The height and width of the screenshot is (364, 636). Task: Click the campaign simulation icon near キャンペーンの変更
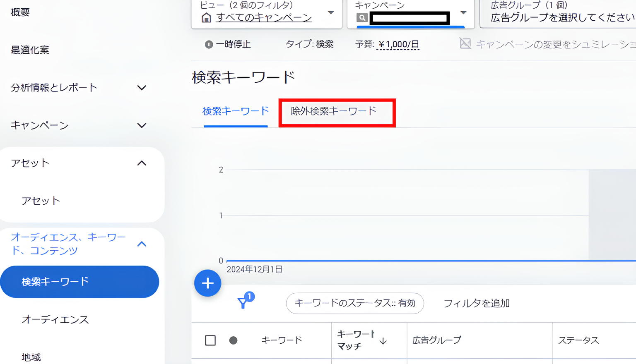(x=465, y=43)
